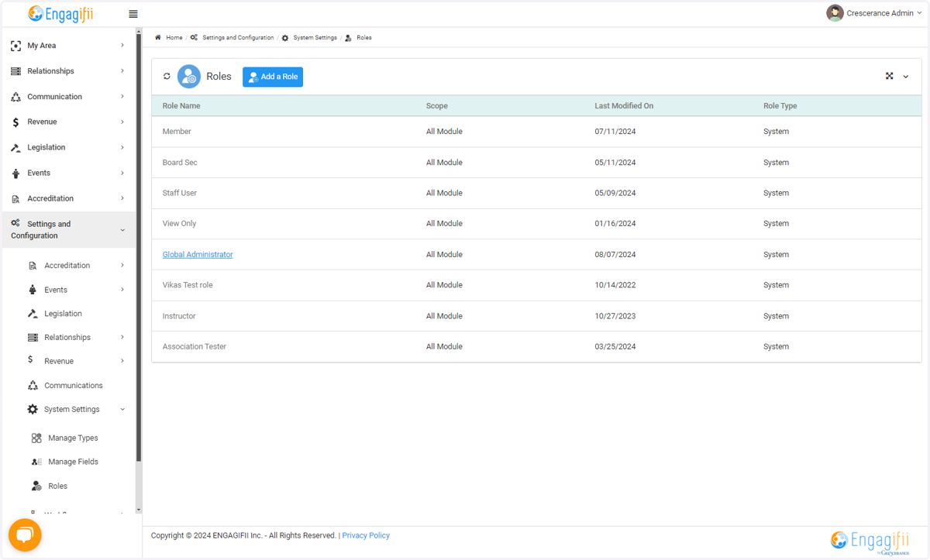
Task: Select the Member role row
Action: tap(536, 132)
